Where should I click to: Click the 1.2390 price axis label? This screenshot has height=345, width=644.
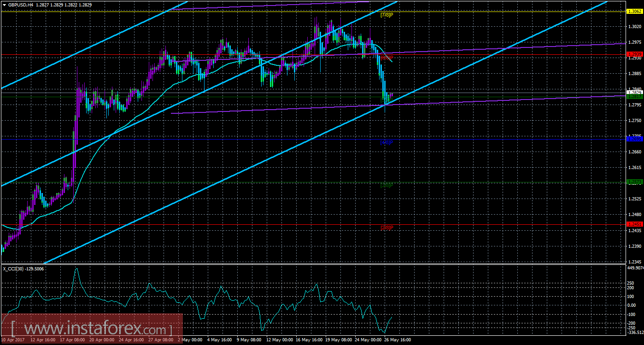click(635, 246)
